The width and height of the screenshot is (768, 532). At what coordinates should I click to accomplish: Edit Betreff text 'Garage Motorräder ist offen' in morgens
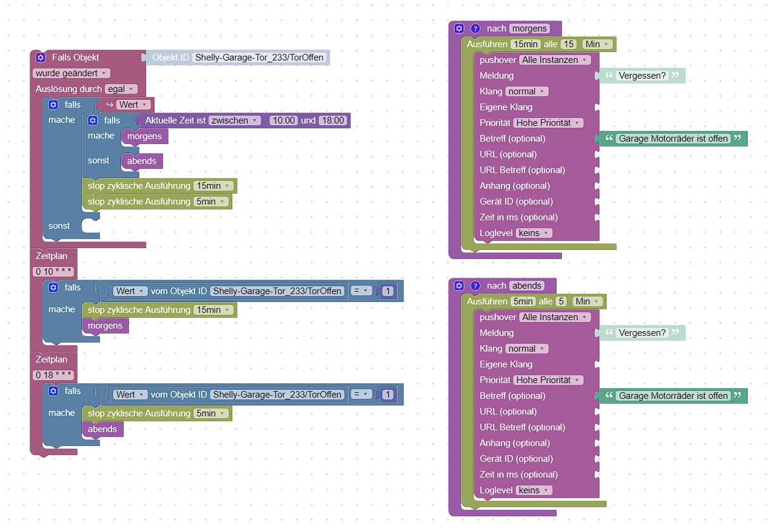674,139
